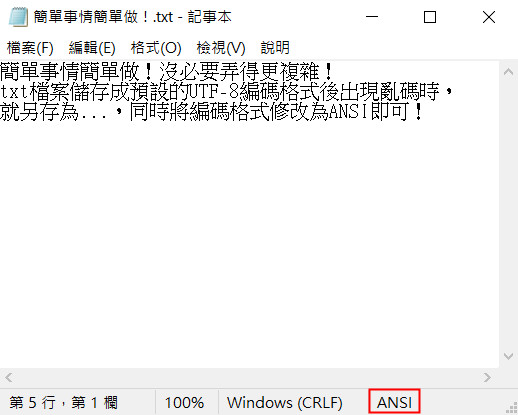Click the ANSI encoding indicator in status bar

coord(394,402)
